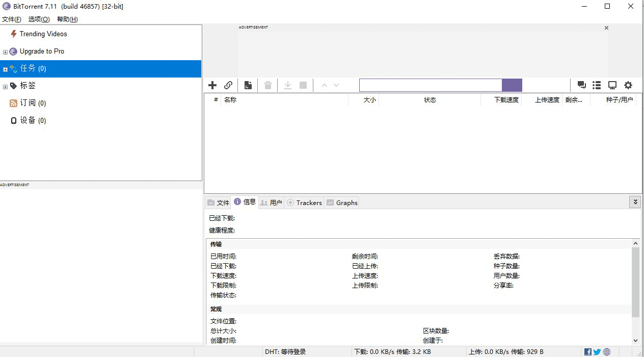644x357 pixels.
Task: Open Preferences with the gear icon
Action: (628, 85)
